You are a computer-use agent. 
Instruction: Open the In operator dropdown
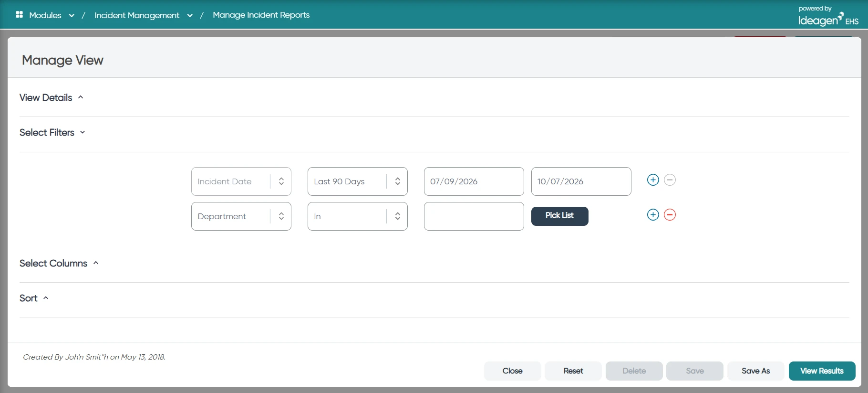[358, 216]
